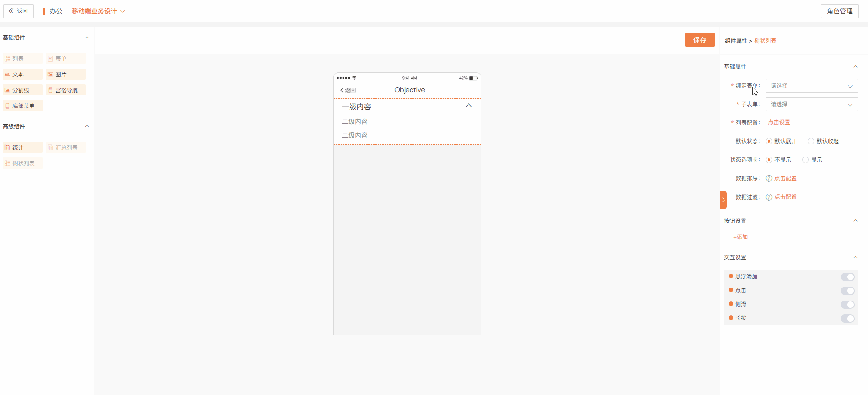Select the 默认收起 radio option
This screenshot has height=395, width=868.
(x=811, y=141)
